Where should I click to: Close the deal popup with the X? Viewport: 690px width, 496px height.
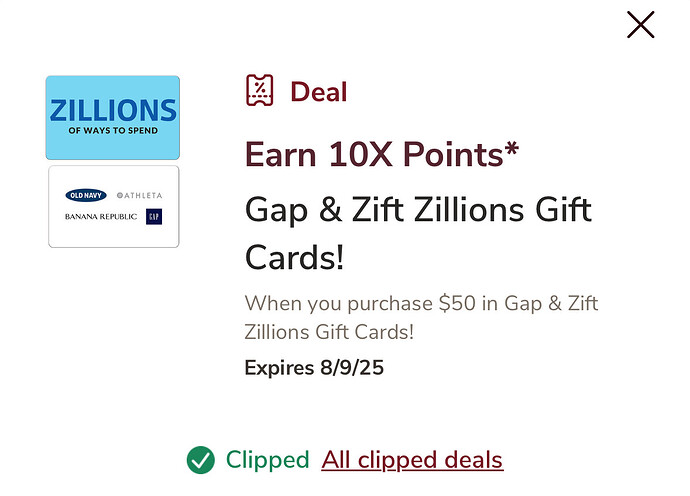point(640,25)
